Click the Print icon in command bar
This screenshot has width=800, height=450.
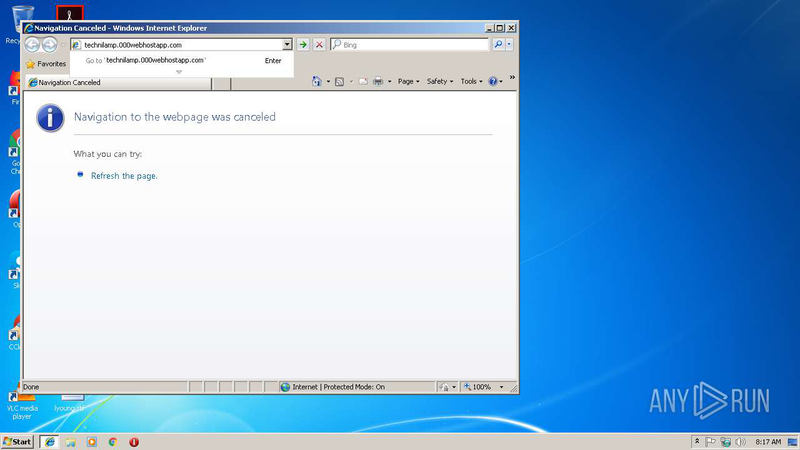click(x=379, y=82)
